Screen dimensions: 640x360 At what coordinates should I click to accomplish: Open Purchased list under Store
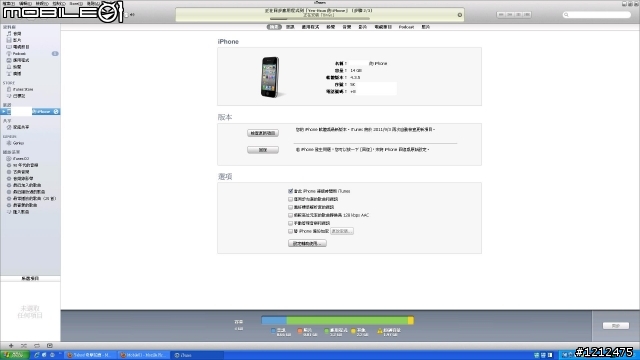click(19, 96)
